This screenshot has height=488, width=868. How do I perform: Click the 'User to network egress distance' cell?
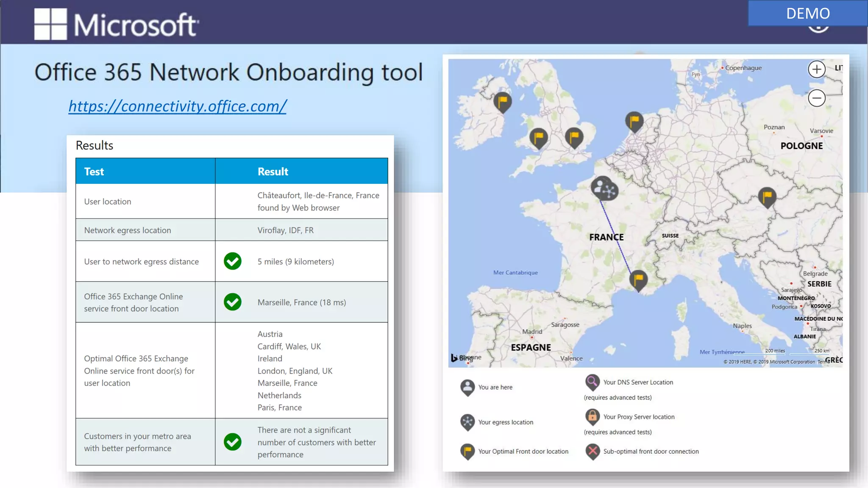point(145,261)
